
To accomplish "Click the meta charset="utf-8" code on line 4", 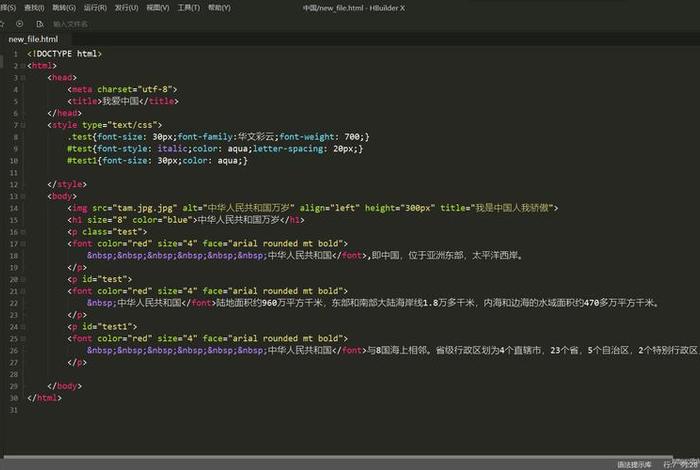I will coord(122,89).
